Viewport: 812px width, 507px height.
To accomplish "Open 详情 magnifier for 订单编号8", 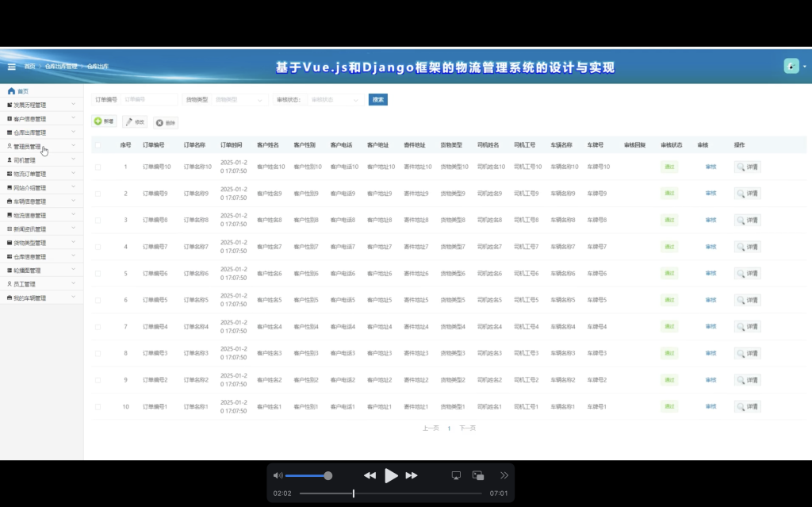I will [747, 221].
